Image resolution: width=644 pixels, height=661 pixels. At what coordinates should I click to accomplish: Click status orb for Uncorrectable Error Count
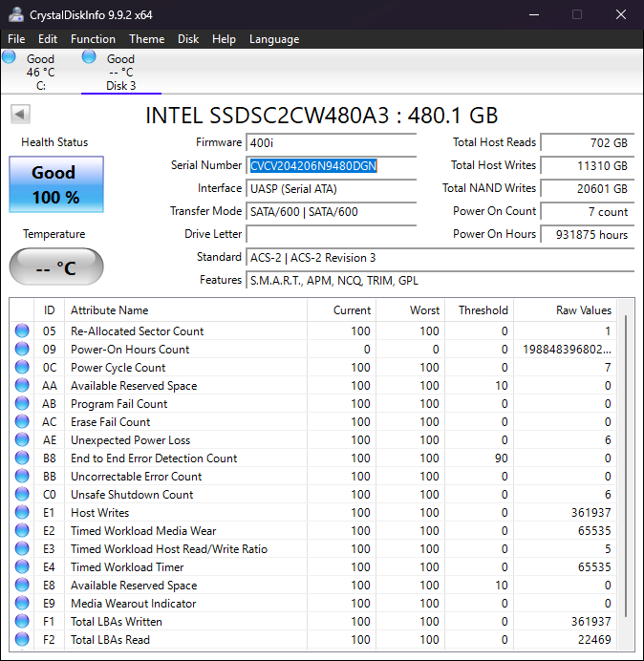(22, 476)
